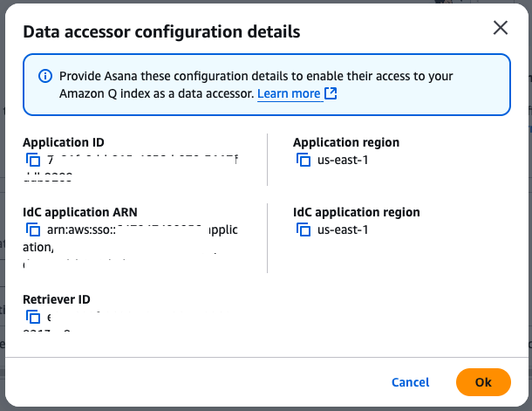
Task: Click the external link icon beside Learn more
Action: click(x=331, y=93)
